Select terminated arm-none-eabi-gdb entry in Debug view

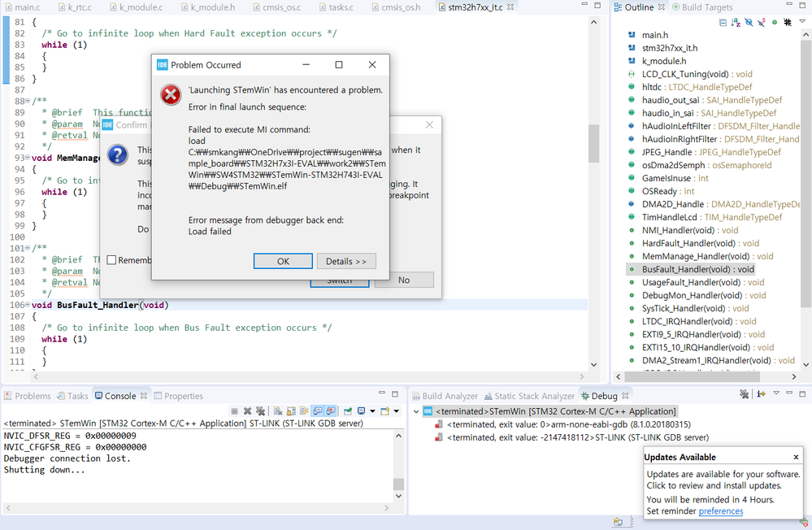tap(563, 424)
